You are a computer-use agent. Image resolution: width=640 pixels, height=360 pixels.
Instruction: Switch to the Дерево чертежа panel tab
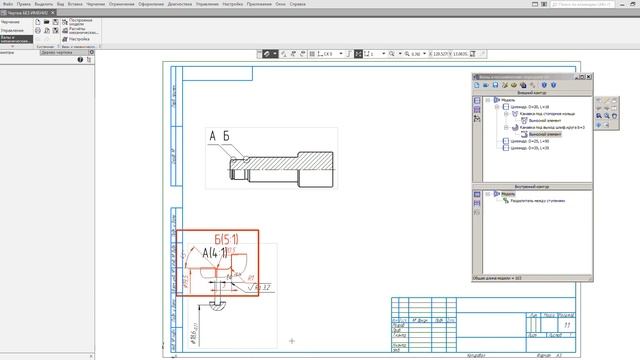(57, 52)
